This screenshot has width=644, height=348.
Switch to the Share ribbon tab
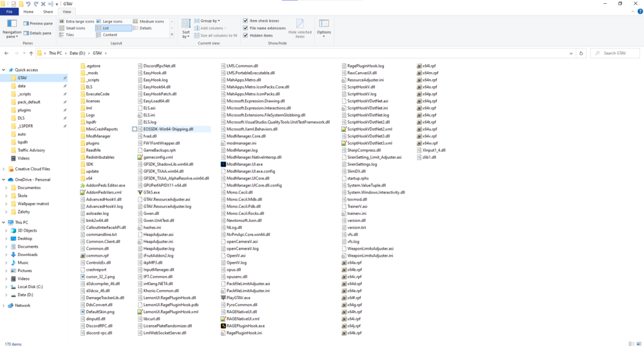(x=48, y=12)
